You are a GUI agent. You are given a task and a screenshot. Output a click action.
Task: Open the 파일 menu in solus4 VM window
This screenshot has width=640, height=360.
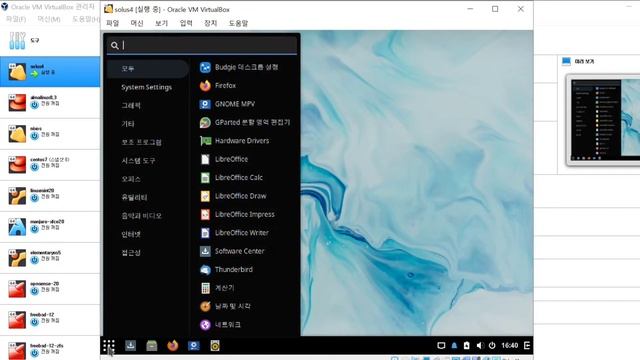click(x=112, y=23)
